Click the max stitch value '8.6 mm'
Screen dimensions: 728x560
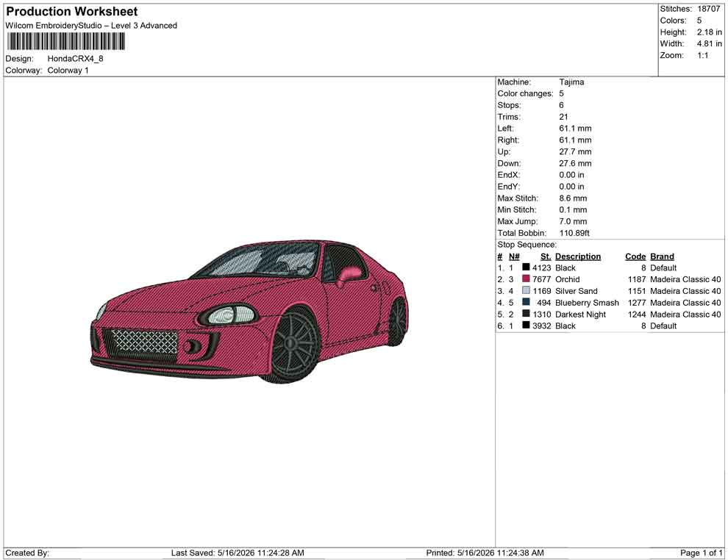[x=573, y=198]
